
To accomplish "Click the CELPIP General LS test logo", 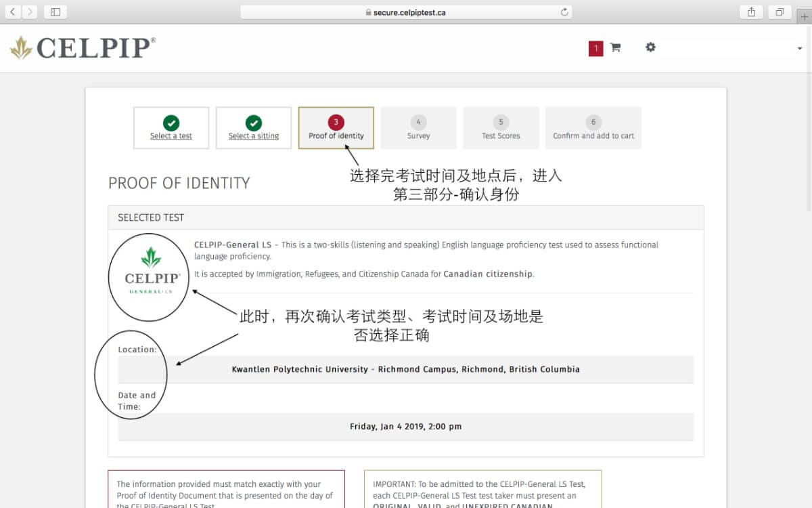I will 152,270.
